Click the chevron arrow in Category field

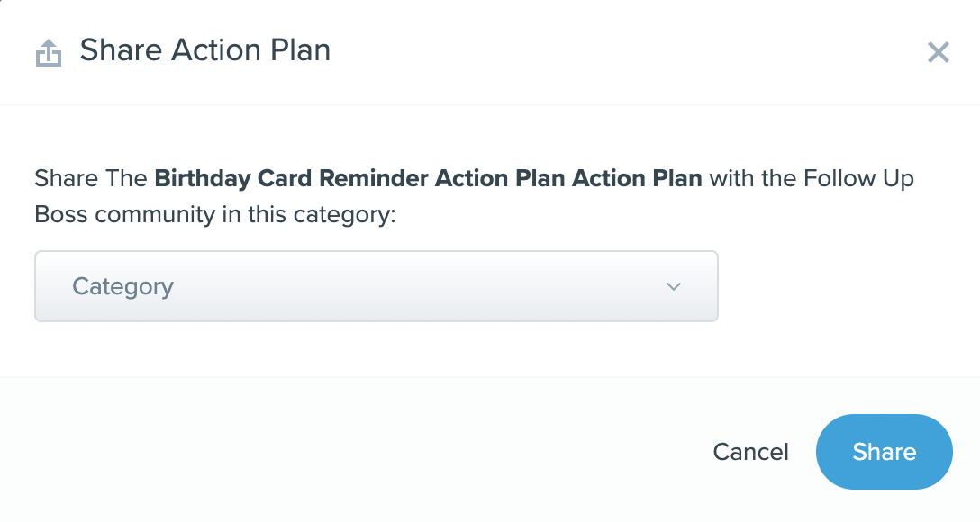coord(673,286)
